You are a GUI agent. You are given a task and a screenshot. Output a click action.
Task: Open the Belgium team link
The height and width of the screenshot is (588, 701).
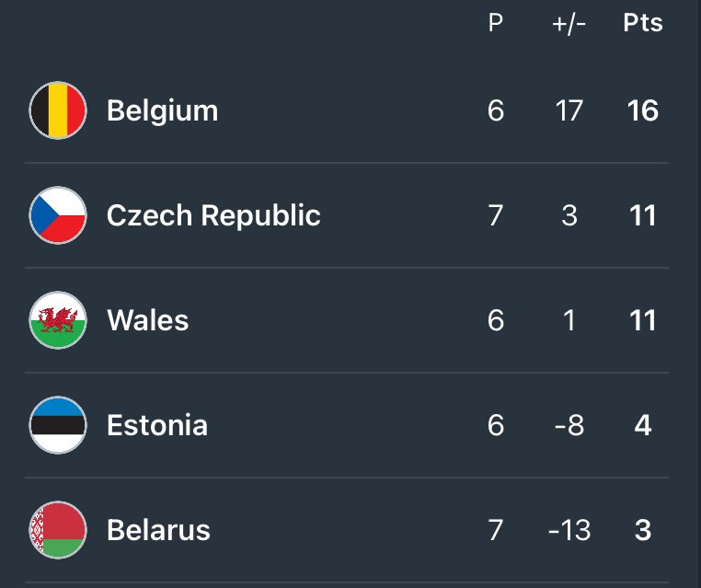point(162,111)
